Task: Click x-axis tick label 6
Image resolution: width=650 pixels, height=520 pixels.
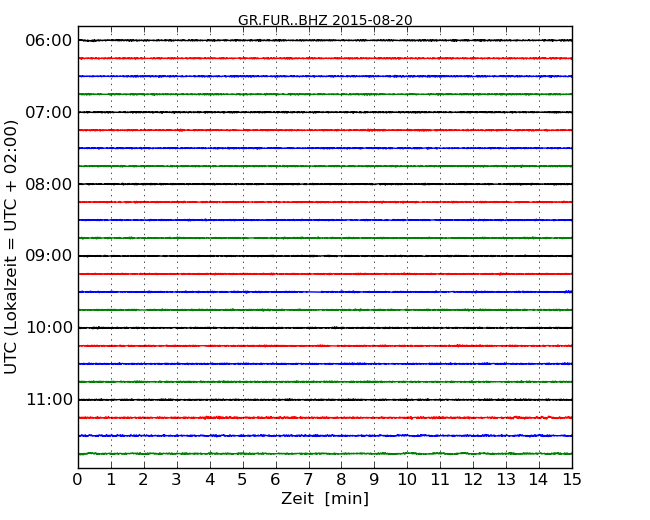Action: (275, 480)
